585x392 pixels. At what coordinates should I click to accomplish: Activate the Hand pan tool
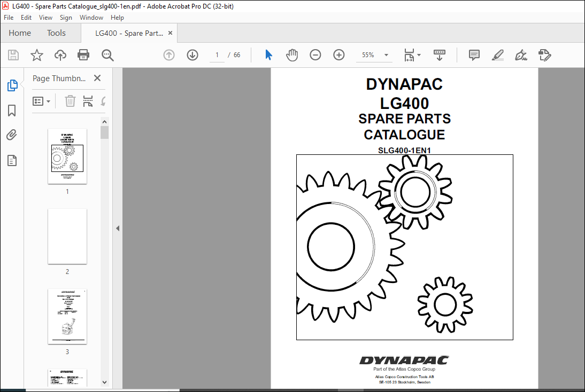pos(292,55)
